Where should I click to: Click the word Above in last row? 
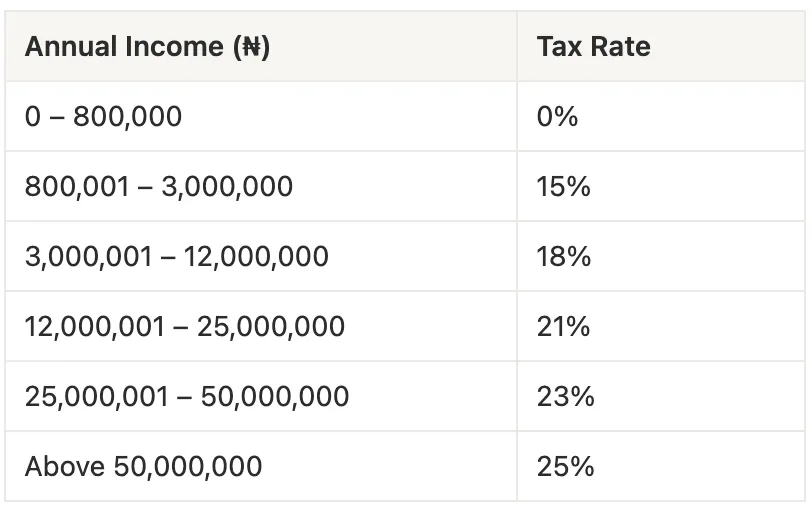click(x=65, y=466)
